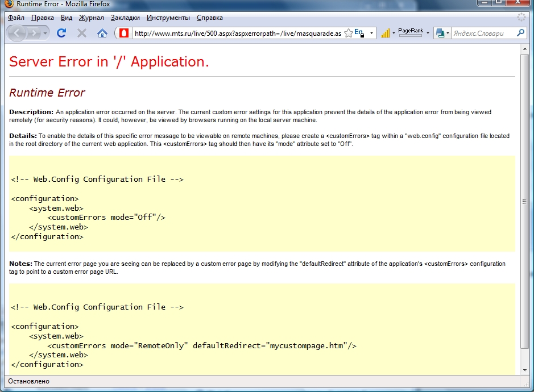The height and width of the screenshot is (392, 534).
Task: Click the customErrors mode="RemoteOnly" code line
Action: point(202,346)
